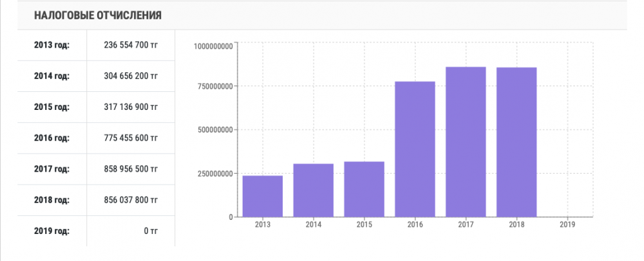Click the 1000000000 y-axis label

point(213,45)
